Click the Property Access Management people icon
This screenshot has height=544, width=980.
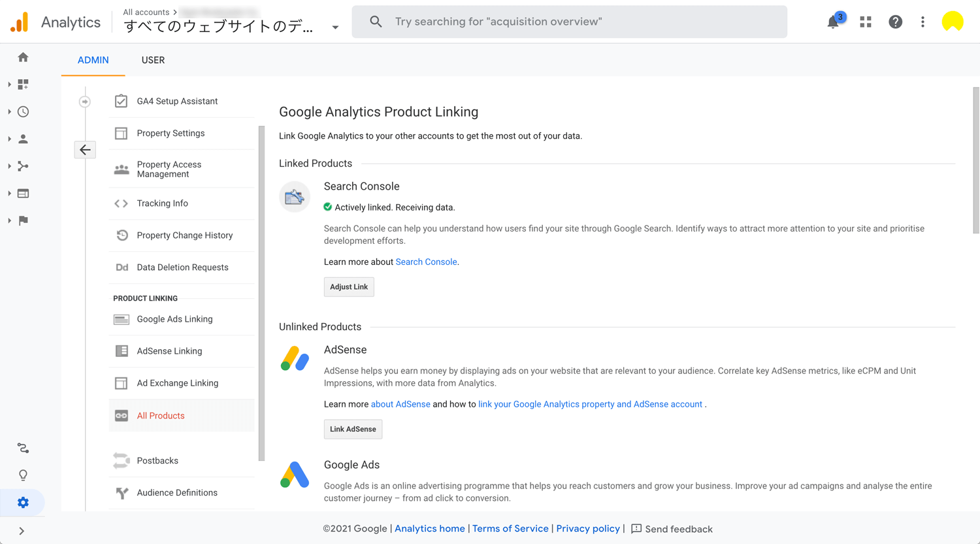(x=122, y=169)
